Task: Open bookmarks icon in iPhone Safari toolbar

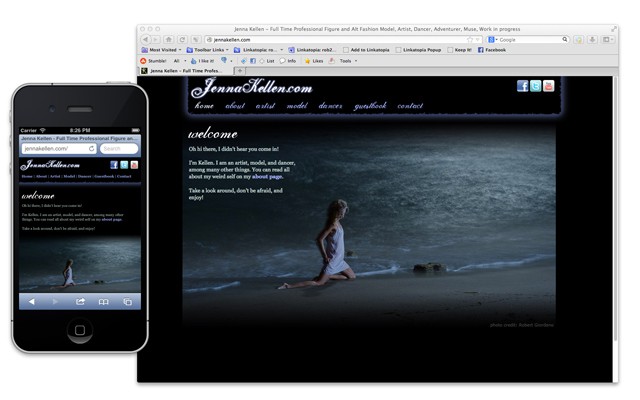Action: [x=104, y=301]
